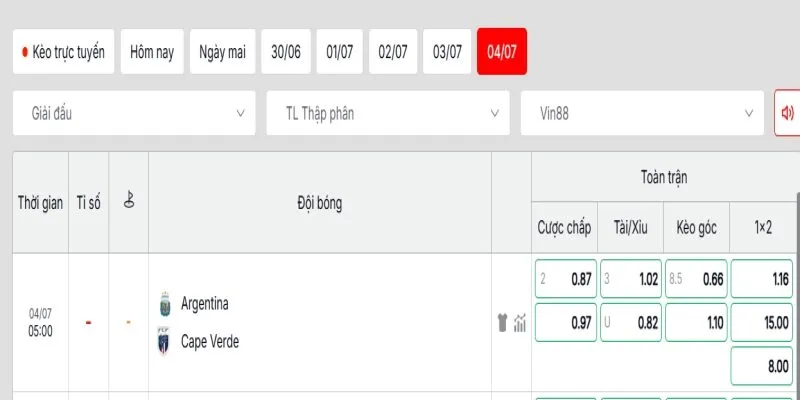
Task: Open the TL Thập phân odds format dropdown
Action: (x=388, y=113)
